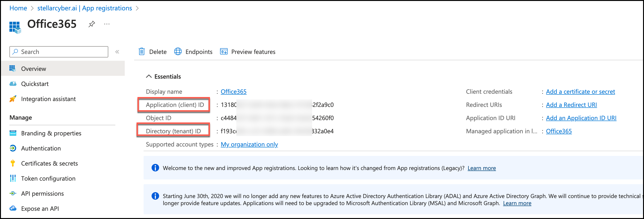Click Add a Redirect URI link
The image size is (644, 219).
[571, 105]
